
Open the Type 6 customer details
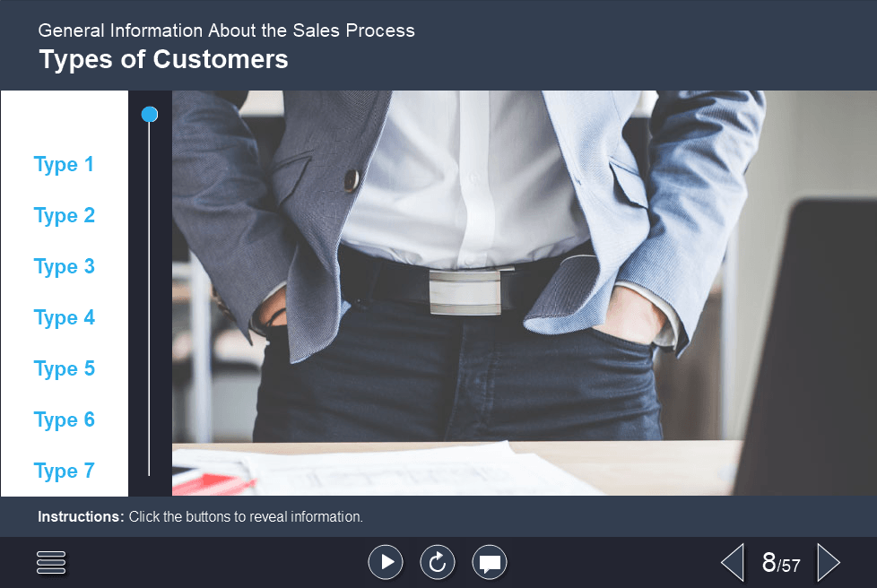(64, 419)
